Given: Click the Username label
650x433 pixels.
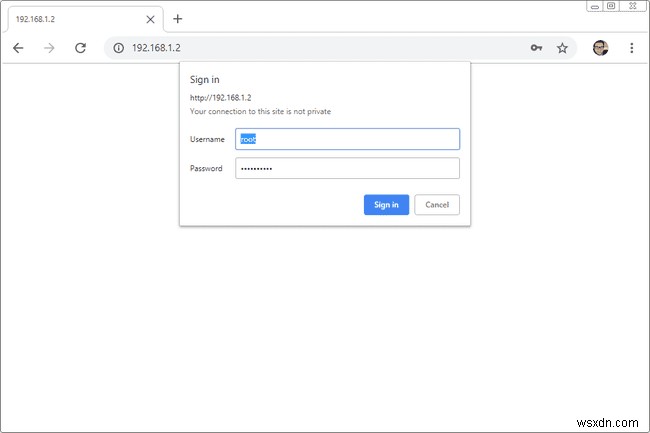Looking at the screenshot, I should [207, 139].
